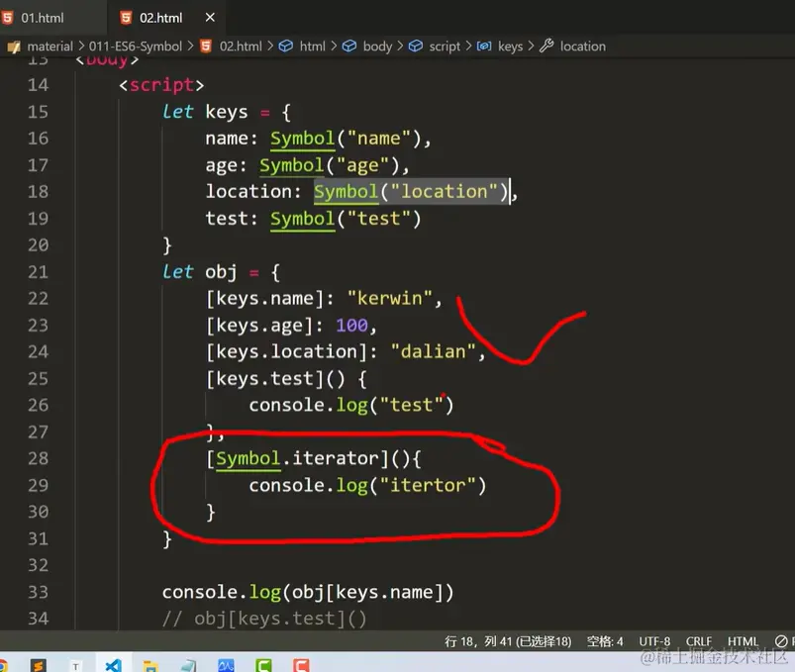This screenshot has height=672, width=795.
Task: Open the blue waveform app taskbar icon
Action: tap(226, 665)
